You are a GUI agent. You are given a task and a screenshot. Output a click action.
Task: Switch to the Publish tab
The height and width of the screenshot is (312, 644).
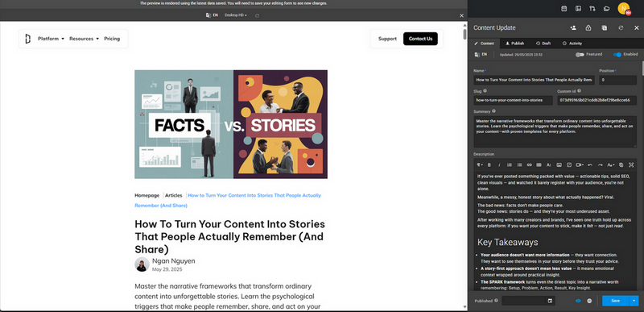(514, 44)
